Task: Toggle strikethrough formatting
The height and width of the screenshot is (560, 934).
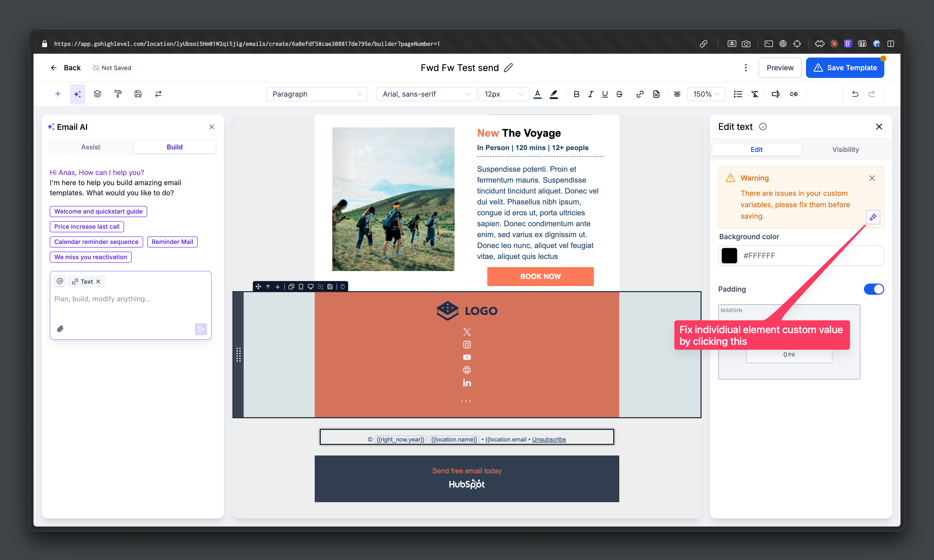Action: coord(619,94)
